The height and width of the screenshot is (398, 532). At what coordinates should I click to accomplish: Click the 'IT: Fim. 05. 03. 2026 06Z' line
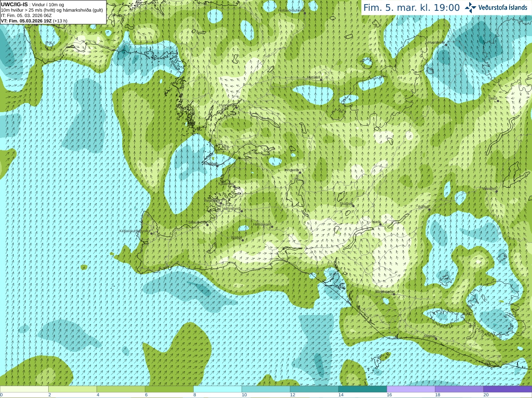point(26,15)
